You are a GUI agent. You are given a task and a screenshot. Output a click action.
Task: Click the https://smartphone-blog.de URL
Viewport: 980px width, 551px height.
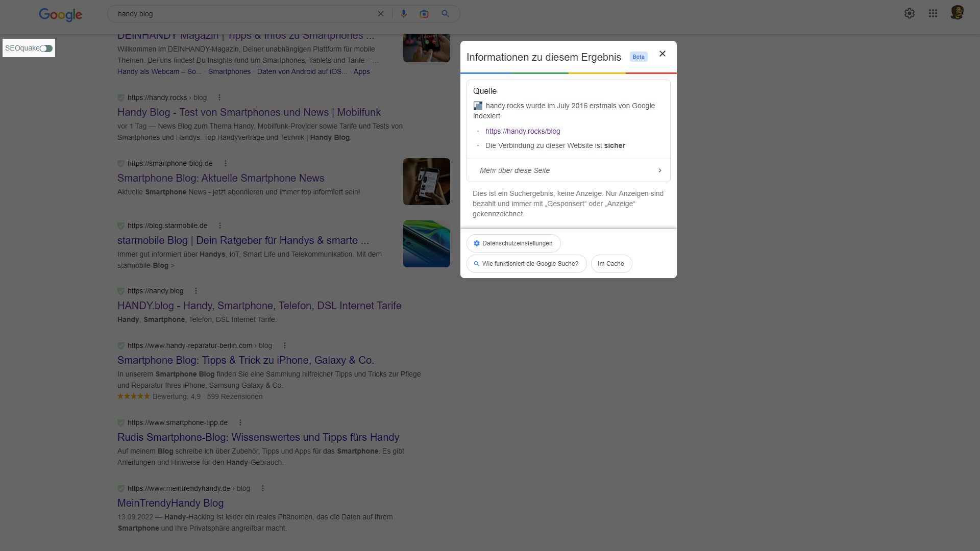pyautogui.click(x=170, y=163)
